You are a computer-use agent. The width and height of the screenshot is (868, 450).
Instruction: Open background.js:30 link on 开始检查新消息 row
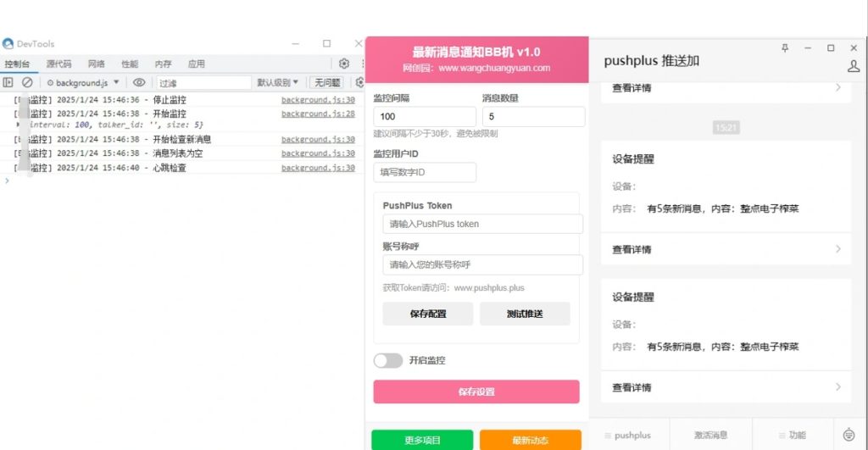[318, 139]
